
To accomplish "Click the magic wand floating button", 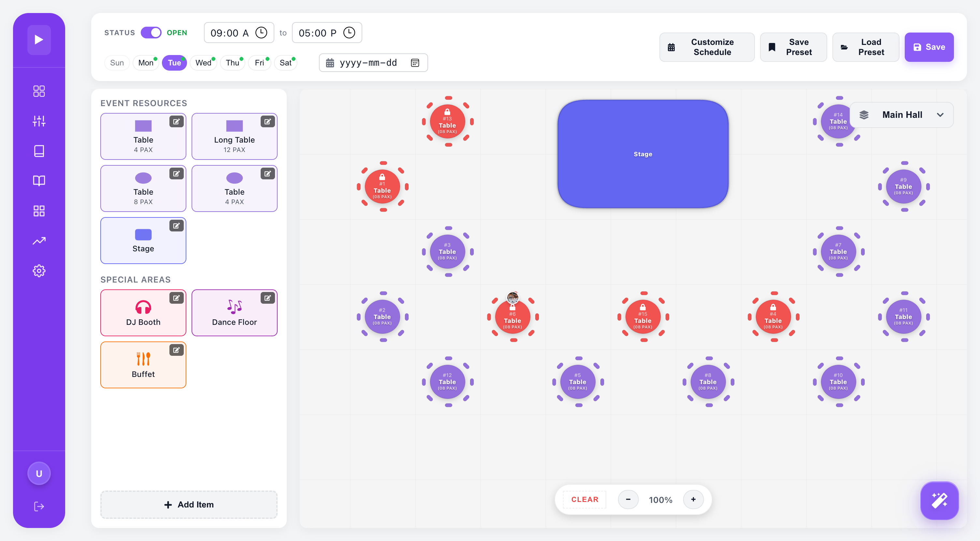I will click(939, 500).
